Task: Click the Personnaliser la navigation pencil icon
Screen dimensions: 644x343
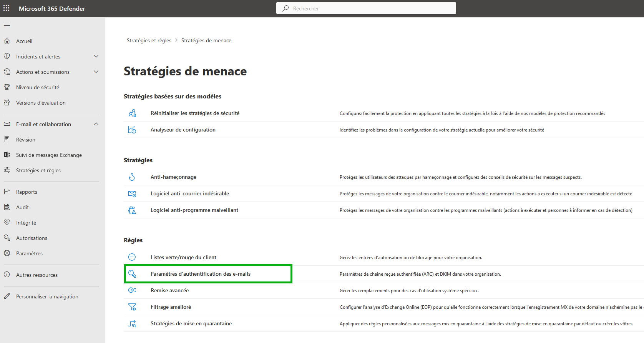Action: tap(7, 296)
